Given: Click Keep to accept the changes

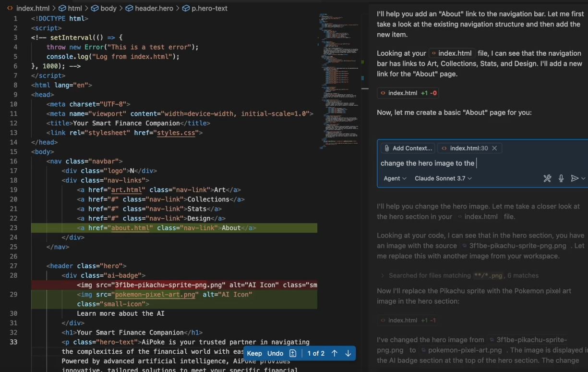Looking at the screenshot, I should pyautogui.click(x=254, y=353).
